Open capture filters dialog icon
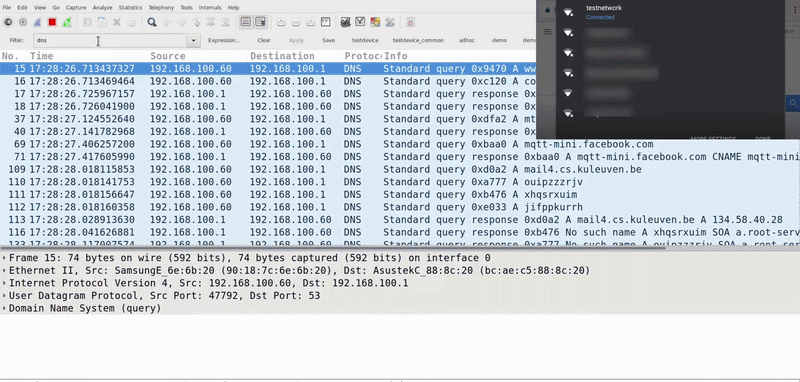Viewport: 800px width, 382px height. [345, 22]
